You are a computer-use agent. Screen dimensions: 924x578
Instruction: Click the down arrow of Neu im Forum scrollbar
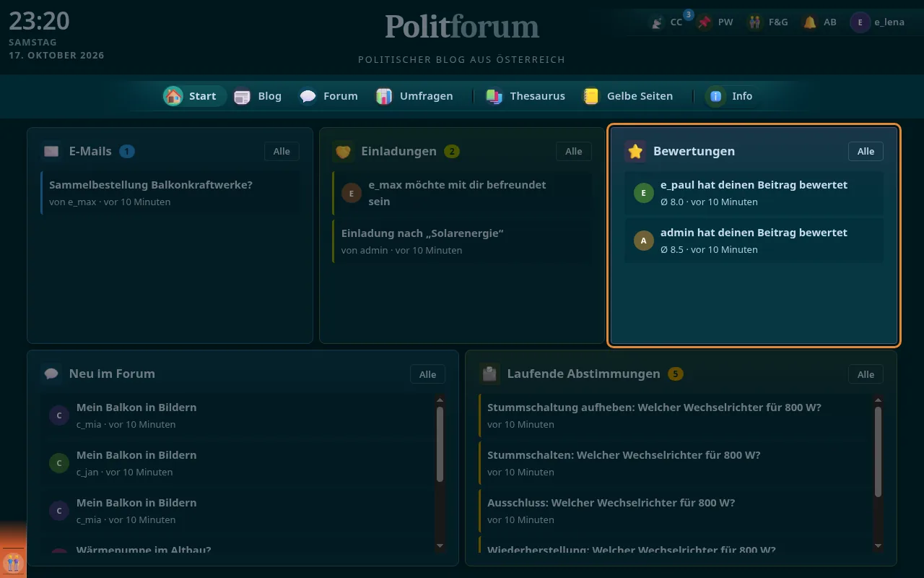(440, 545)
